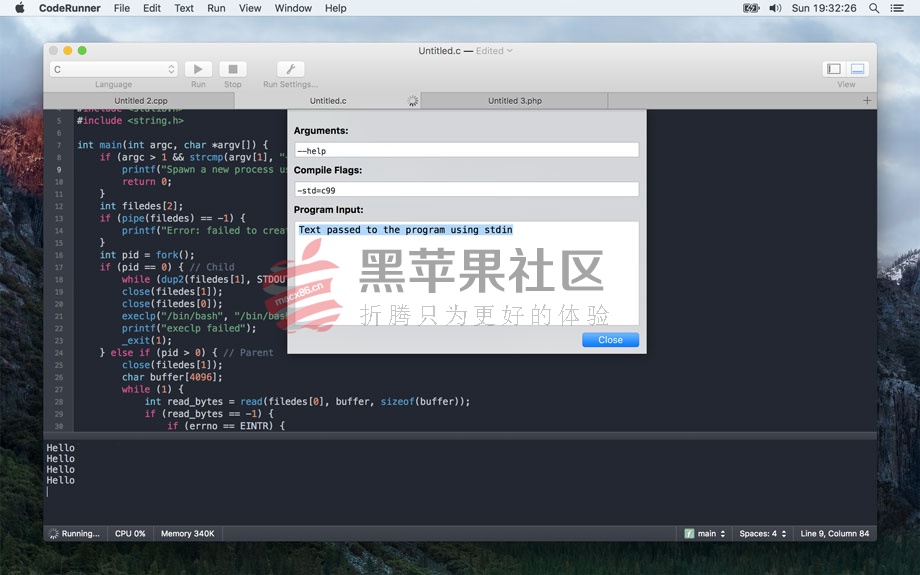Click the Program Input text area

coord(466,273)
